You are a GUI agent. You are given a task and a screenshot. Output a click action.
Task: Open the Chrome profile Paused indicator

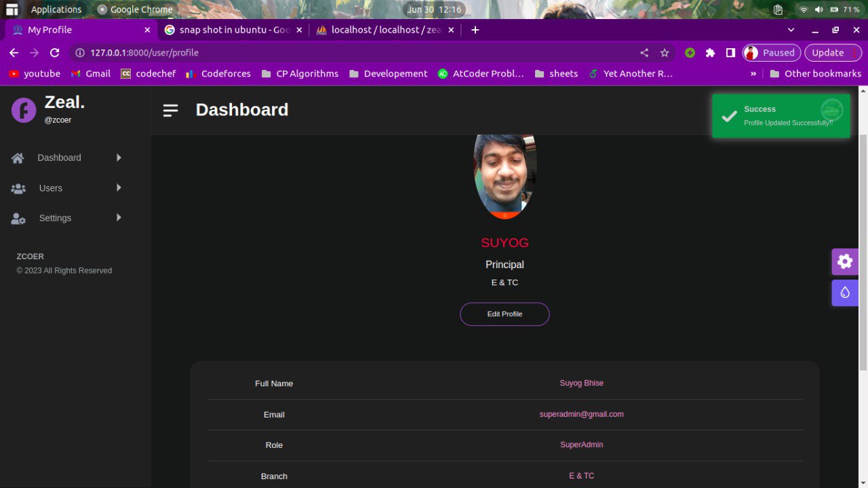pyautogui.click(x=771, y=52)
